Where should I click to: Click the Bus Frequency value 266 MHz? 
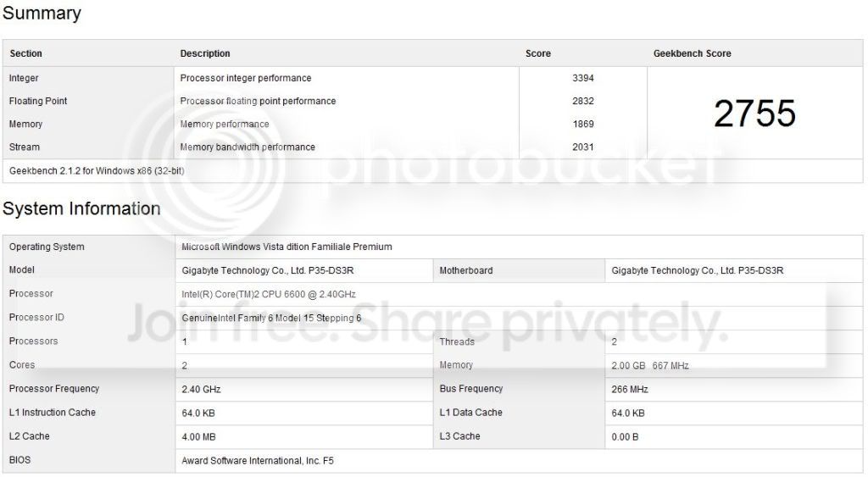click(630, 390)
